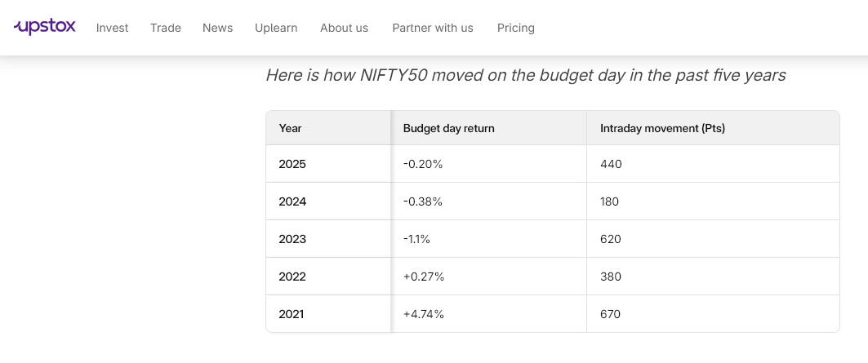
Task: Click the Intraday movement (Pts) header
Action: click(662, 128)
